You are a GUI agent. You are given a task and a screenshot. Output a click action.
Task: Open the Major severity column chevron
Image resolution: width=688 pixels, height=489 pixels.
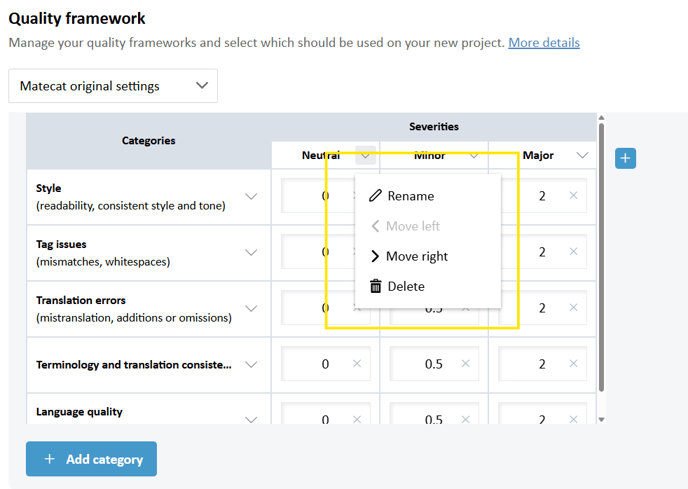point(582,155)
